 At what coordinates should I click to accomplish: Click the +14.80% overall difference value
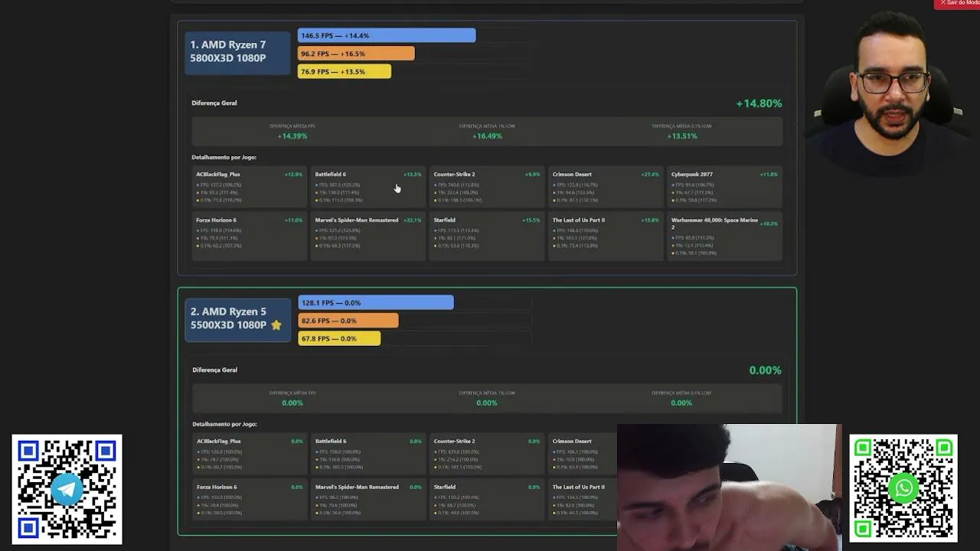[759, 103]
